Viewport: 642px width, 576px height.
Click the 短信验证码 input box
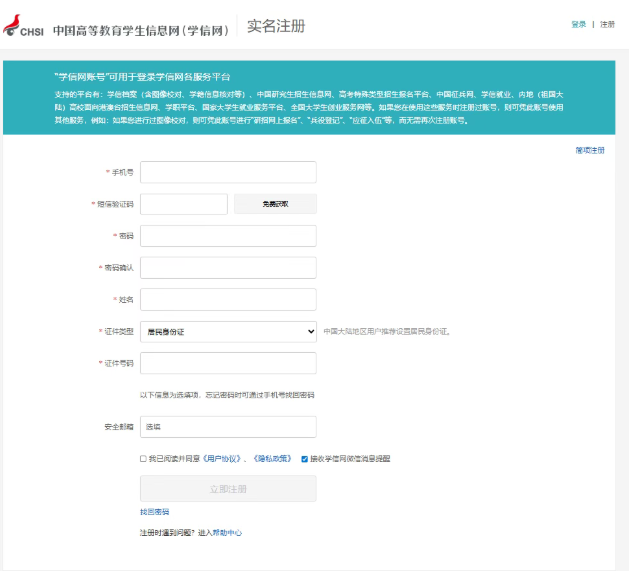pyautogui.click(x=184, y=204)
